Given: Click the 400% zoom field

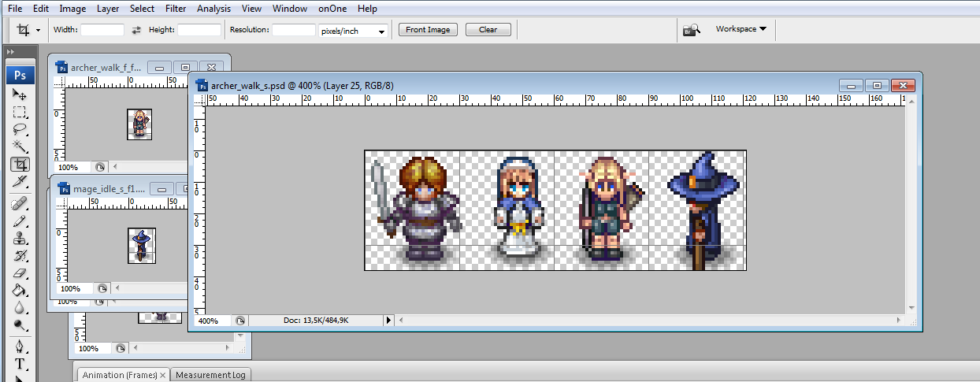Looking at the screenshot, I should pyautogui.click(x=213, y=321).
